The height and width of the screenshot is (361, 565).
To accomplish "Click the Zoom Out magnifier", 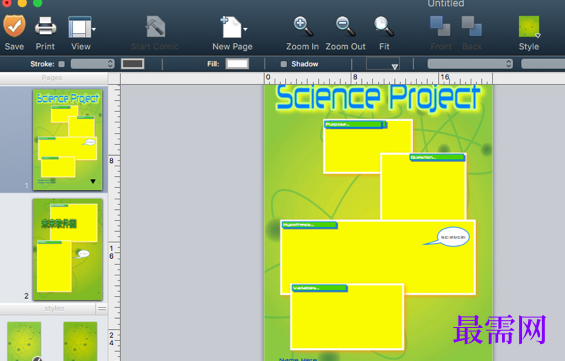I will (x=345, y=26).
